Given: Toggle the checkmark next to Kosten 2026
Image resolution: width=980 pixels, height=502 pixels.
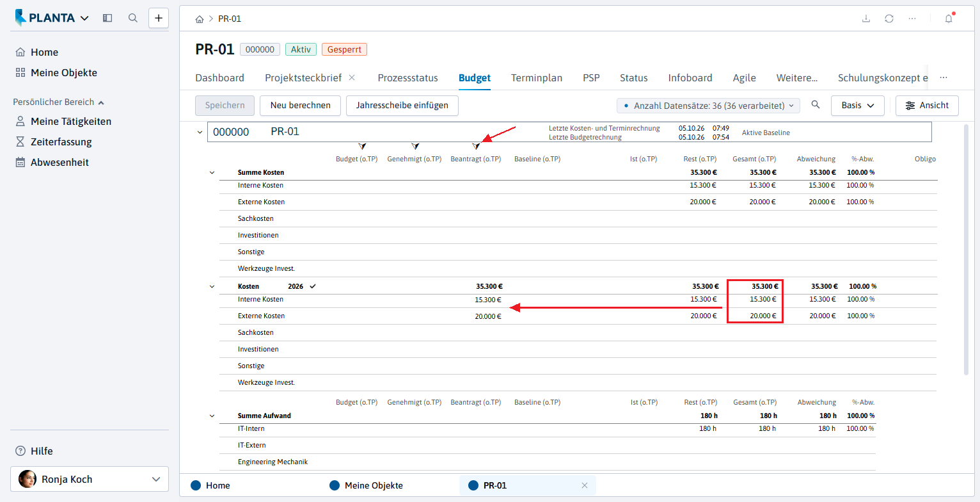Looking at the screenshot, I should point(313,286).
